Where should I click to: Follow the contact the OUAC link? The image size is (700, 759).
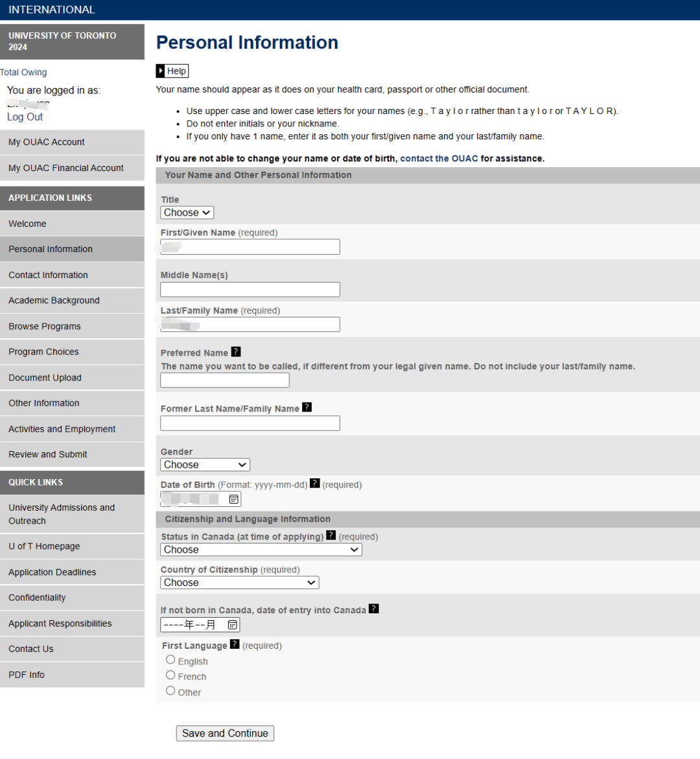[x=439, y=159]
